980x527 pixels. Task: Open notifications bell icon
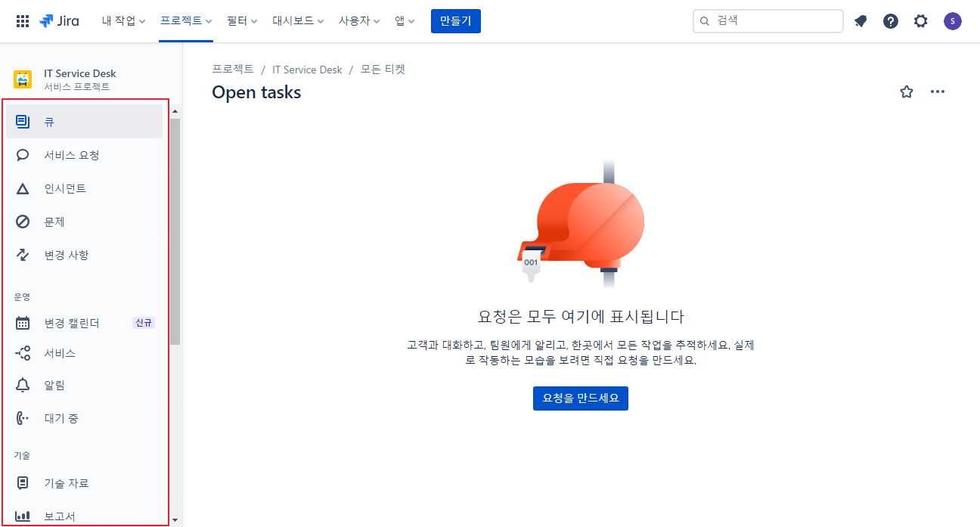pos(861,21)
